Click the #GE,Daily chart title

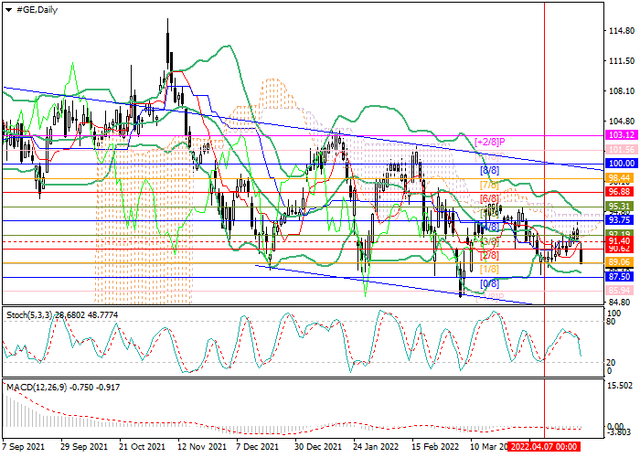37,10
